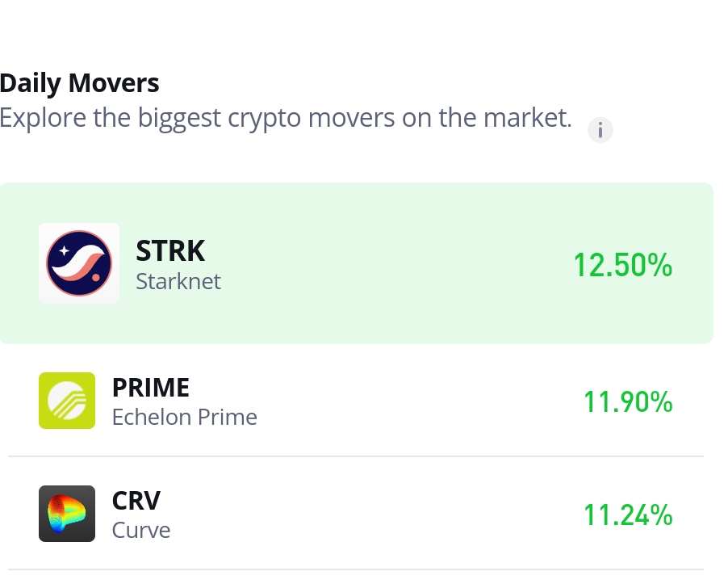Click the Daily Movers heading
Viewport: 728px width, 588px height.
point(79,83)
